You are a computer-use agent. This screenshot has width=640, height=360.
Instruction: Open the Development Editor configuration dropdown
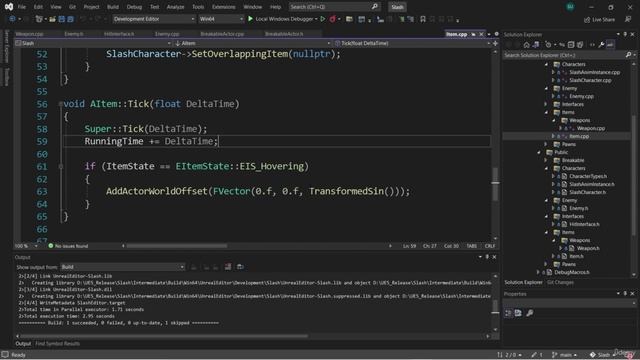pos(154,19)
